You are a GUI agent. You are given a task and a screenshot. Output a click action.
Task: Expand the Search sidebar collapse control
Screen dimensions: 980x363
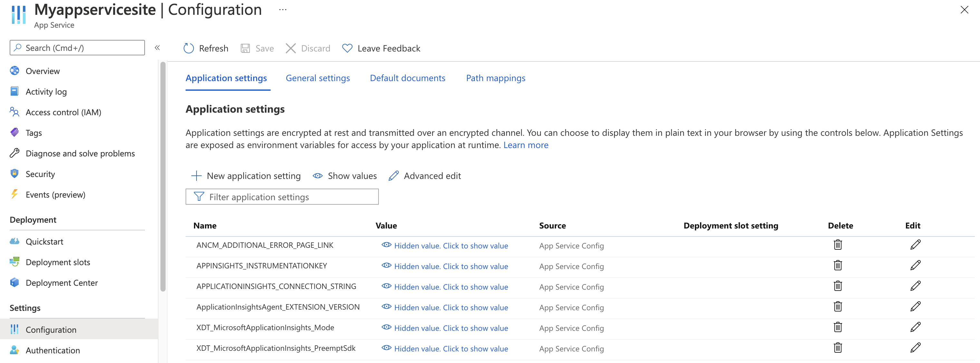coord(158,48)
